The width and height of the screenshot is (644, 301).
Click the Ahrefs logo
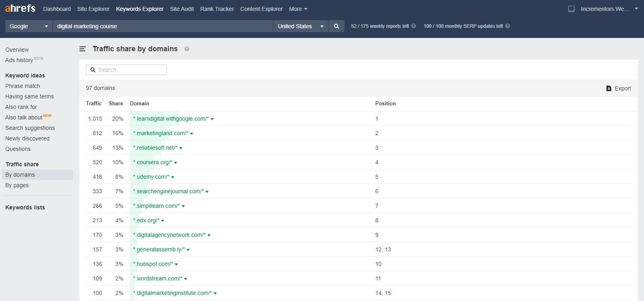point(20,8)
